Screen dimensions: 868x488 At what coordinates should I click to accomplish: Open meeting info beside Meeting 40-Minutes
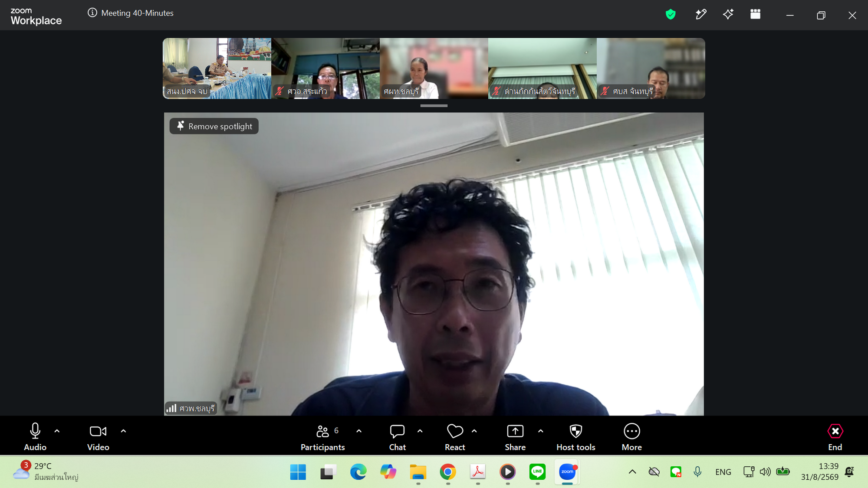click(92, 13)
